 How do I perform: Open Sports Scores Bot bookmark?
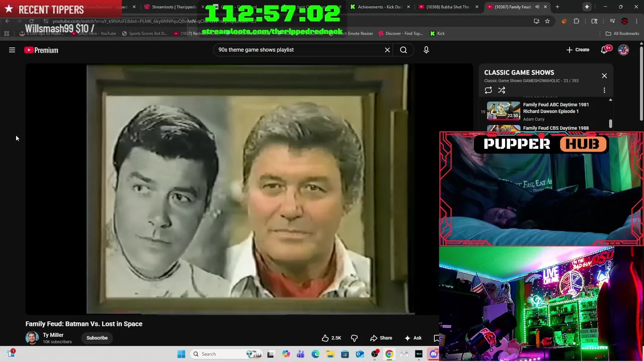[144, 33]
